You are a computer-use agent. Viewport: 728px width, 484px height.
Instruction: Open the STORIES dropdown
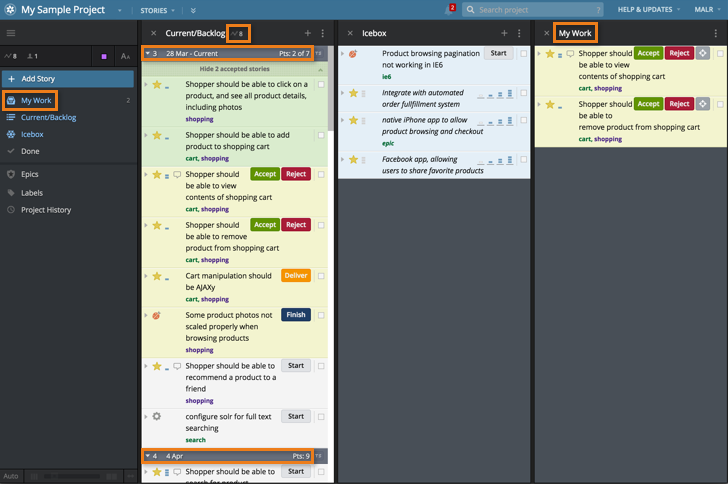point(157,10)
